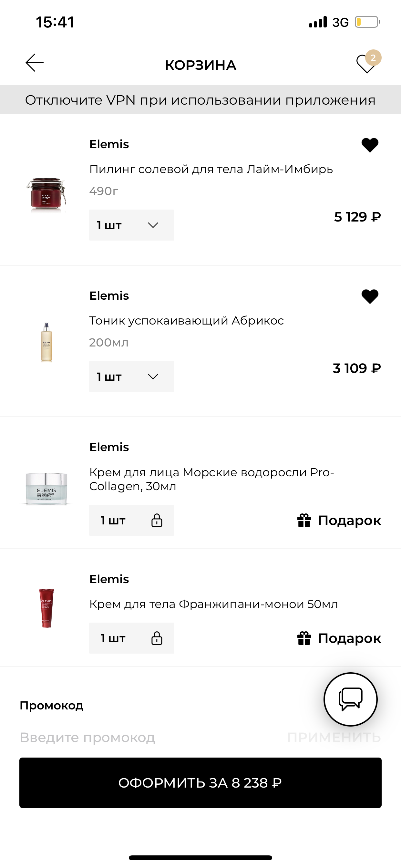The width and height of the screenshot is (401, 868).
Task: Expand quantity dropdown for Пилинг солевой
Action: (x=132, y=225)
